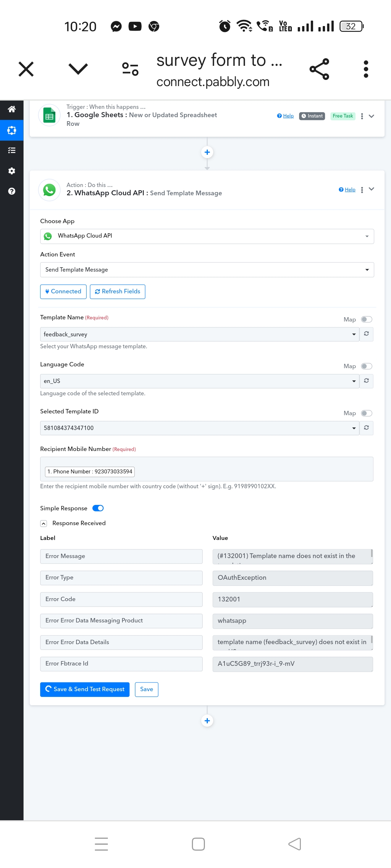391x868 pixels.
Task: Open the help question-mark icon in the sidebar
Action: click(x=12, y=191)
